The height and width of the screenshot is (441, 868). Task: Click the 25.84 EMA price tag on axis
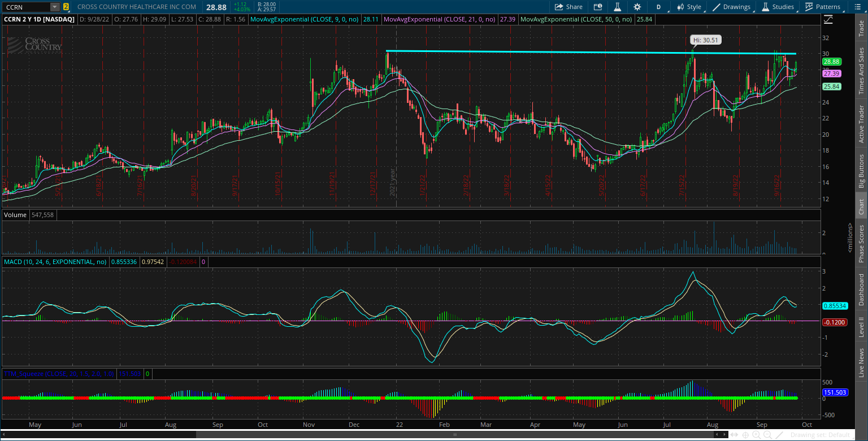coord(831,87)
